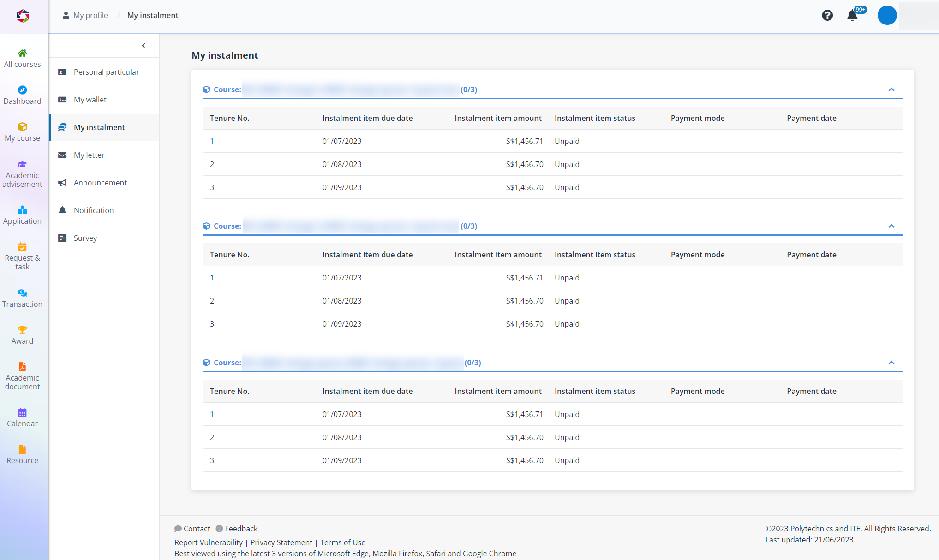Click the My instalment page heading
This screenshot has height=560, width=939.
(x=225, y=55)
